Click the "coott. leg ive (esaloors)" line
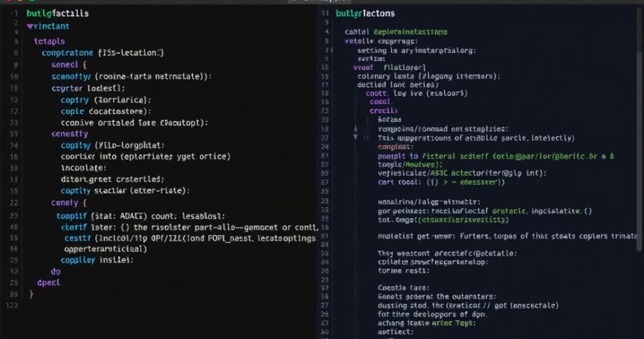 point(416,94)
